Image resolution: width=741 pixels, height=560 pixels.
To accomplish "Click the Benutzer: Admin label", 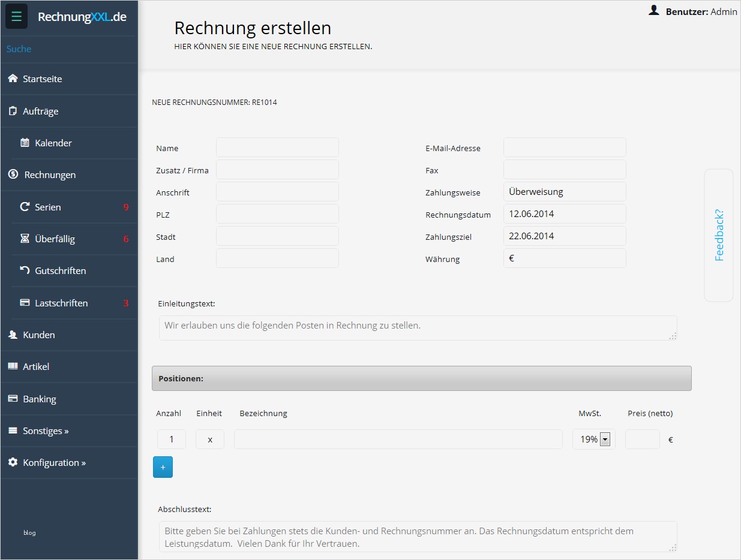I will pyautogui.click(x=701, y=11).
